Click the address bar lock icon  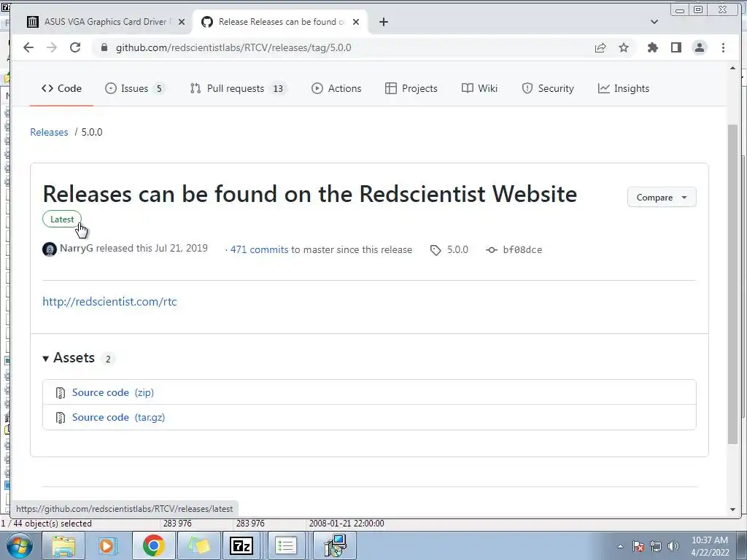(x=104, y=47)
